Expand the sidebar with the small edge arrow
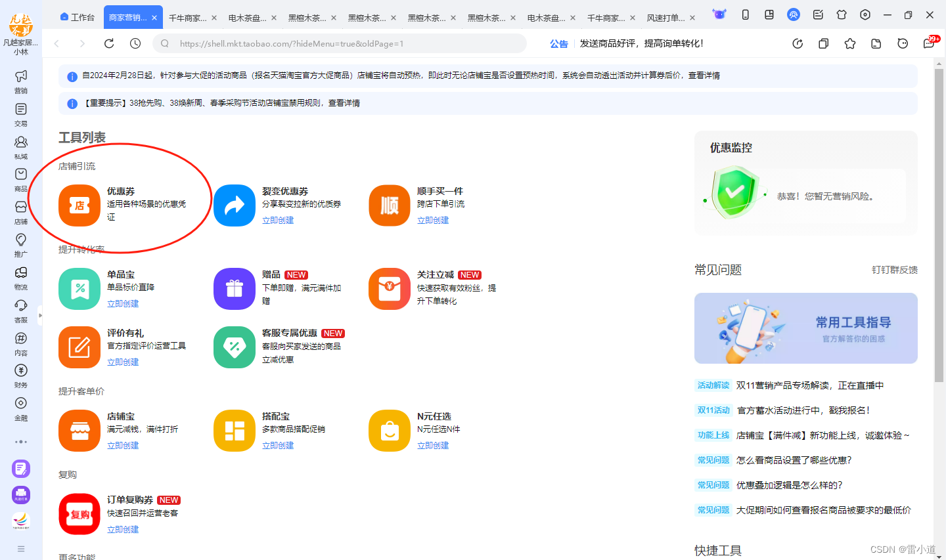 click(x=40, y=316)
